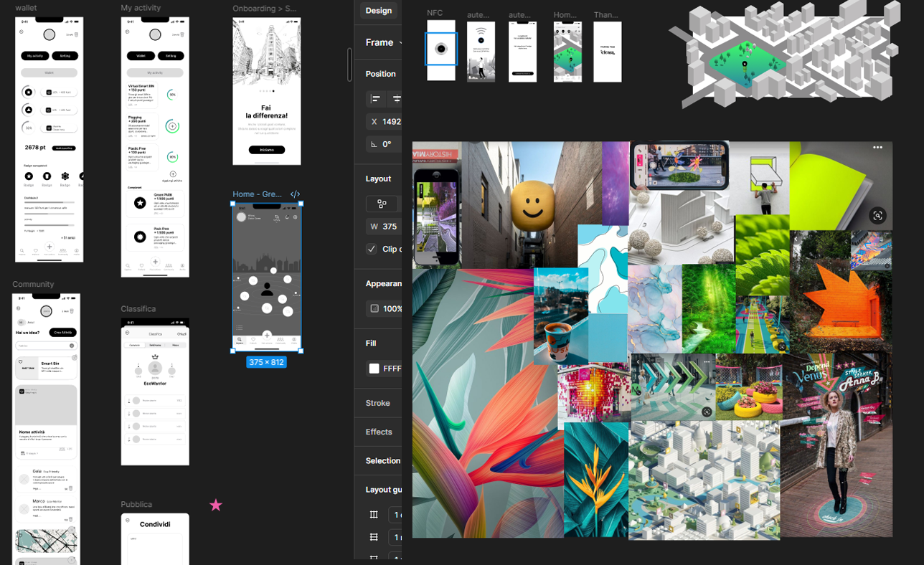The width and height of the screenshot is (924, 565).
Task: Click the columns layout guide icon
Action: coord(374,515)
